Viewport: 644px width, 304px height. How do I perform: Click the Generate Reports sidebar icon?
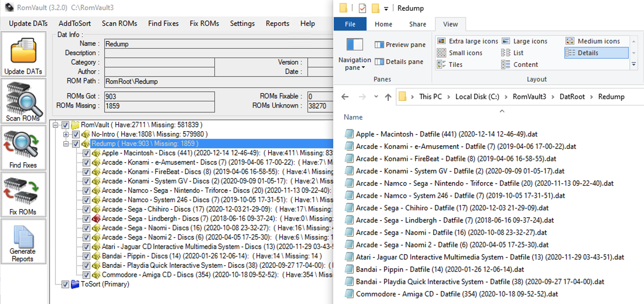(x=23, y=242)
